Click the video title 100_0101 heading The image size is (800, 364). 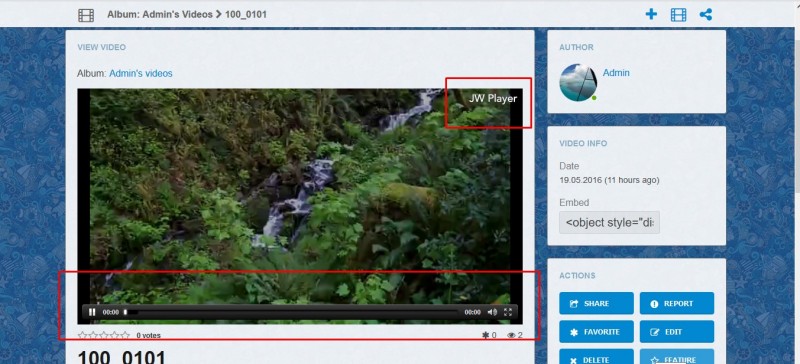pos(121,357)
